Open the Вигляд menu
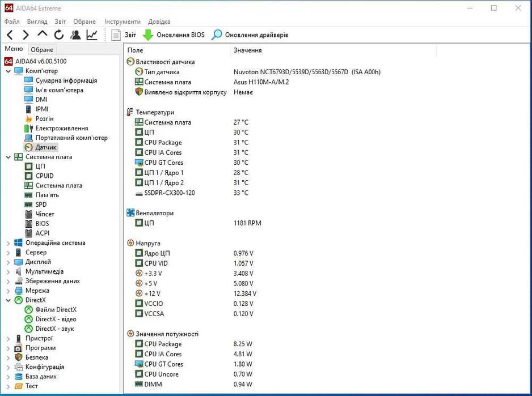532x396 pixels. tap(37, 22)
